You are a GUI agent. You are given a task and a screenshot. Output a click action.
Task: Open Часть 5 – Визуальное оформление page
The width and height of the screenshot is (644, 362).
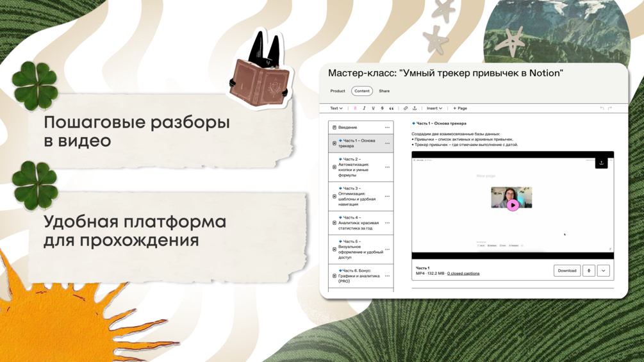point(361,249)
